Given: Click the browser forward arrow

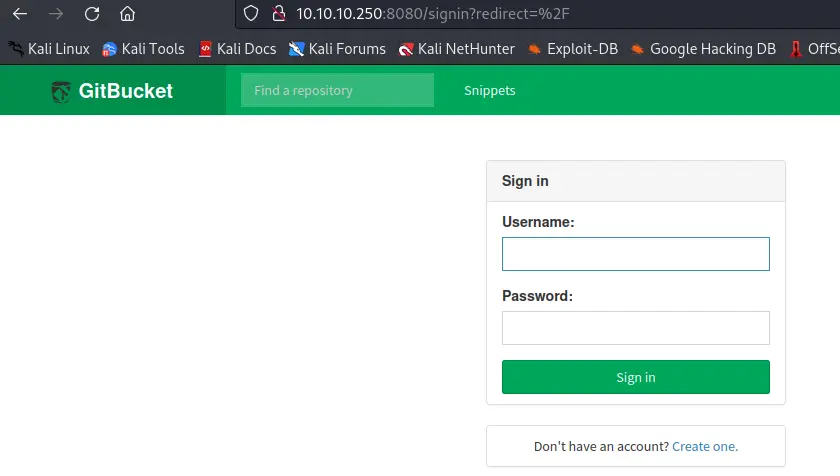Looking at the screenshot, I should [56, 14].
